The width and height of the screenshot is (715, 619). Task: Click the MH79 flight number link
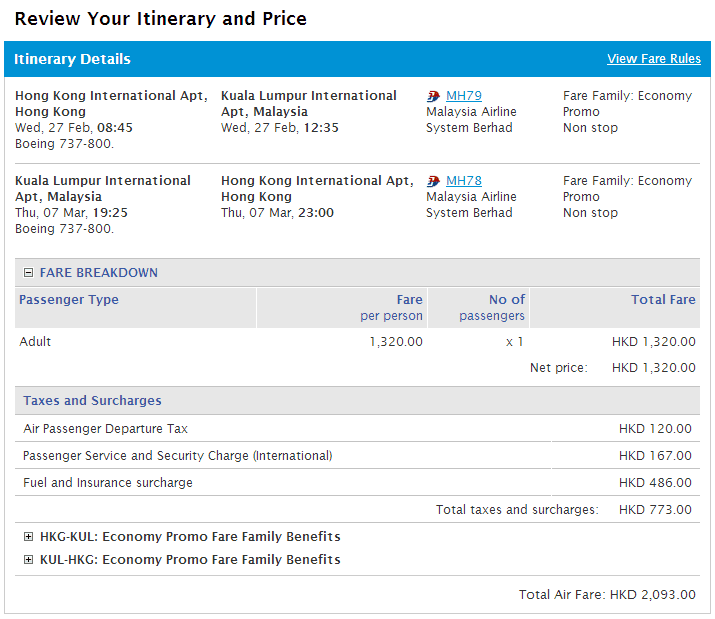463,96
